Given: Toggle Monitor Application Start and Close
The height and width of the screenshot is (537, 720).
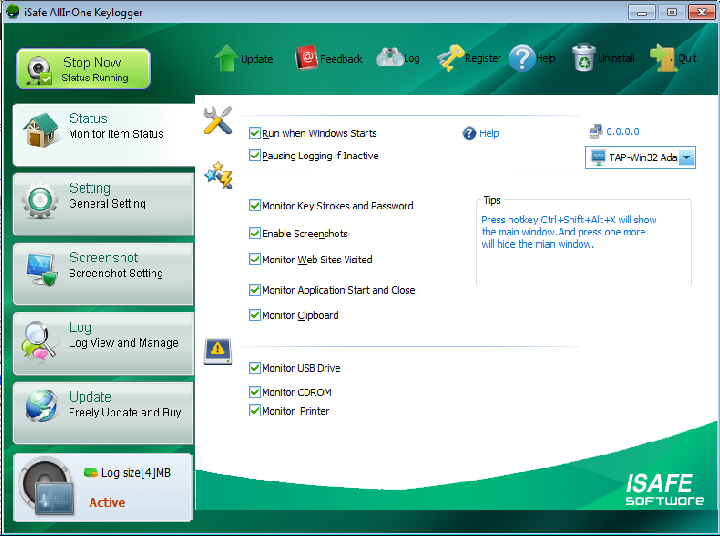Looking at the screenshot, I should click(254, 290).
